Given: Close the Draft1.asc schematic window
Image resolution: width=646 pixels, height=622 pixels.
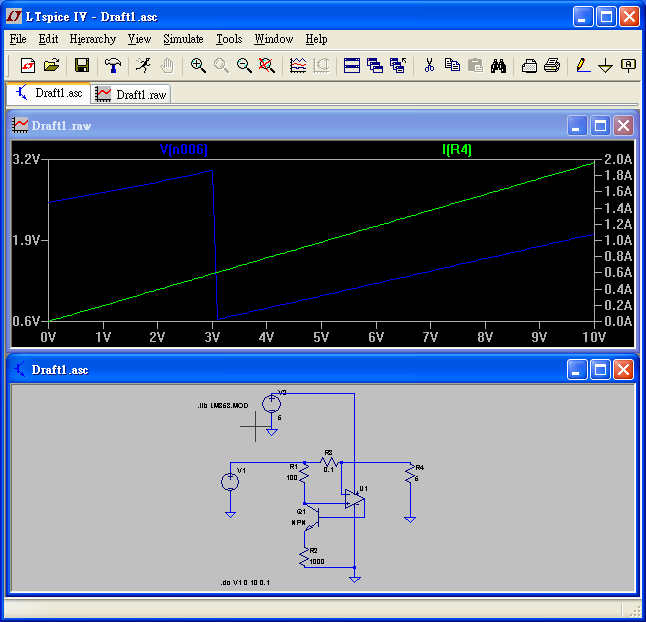Looking at the screenshot, I should [x=623, y=369].
